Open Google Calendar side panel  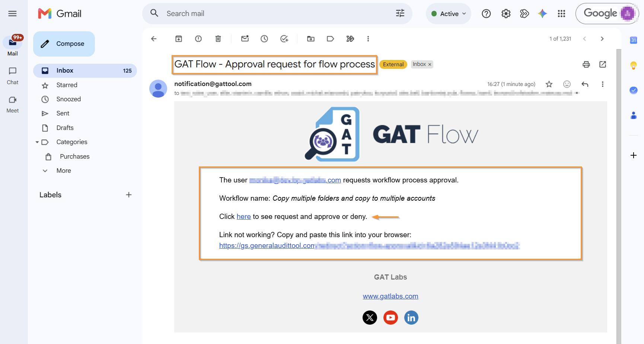coord(634,40)
